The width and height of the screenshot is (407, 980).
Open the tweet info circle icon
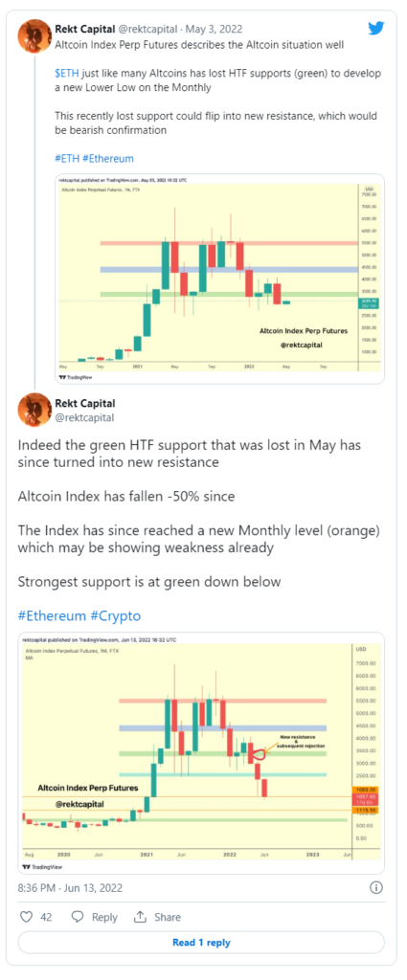click(377, 887)
